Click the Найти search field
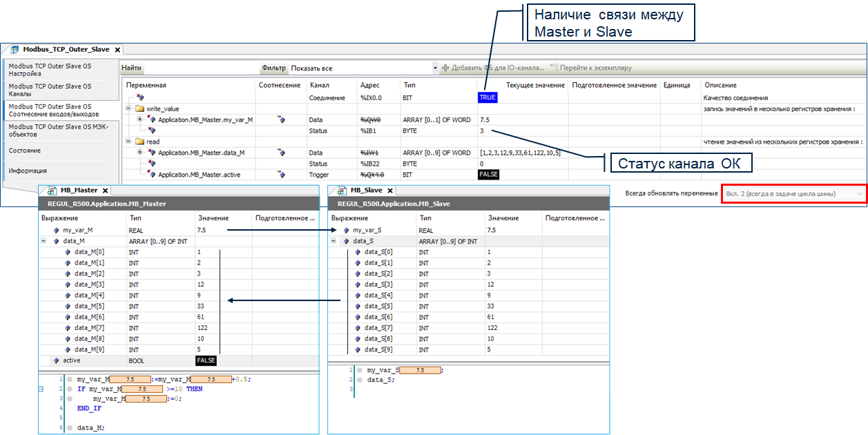This screenshot has width=868, height=435. (200, 68)
